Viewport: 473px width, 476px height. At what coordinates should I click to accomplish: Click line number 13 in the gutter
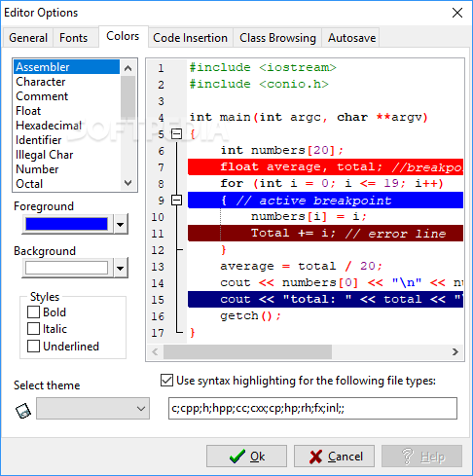tap(158, 267)
